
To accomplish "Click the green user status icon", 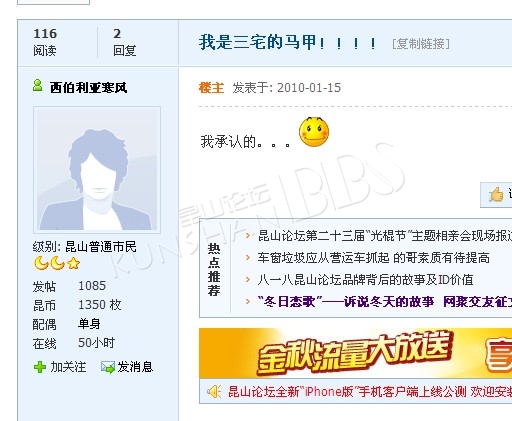I will (x=38, y=85).
